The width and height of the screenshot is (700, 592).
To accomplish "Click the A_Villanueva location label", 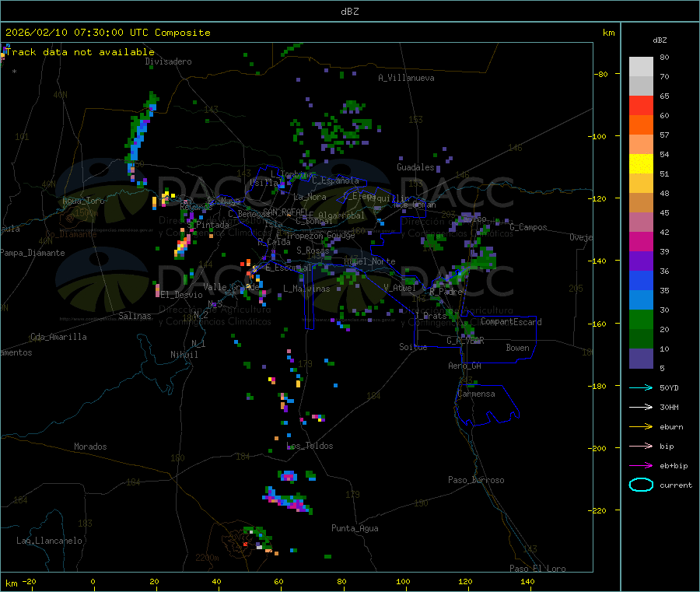I will pos(406,78).
